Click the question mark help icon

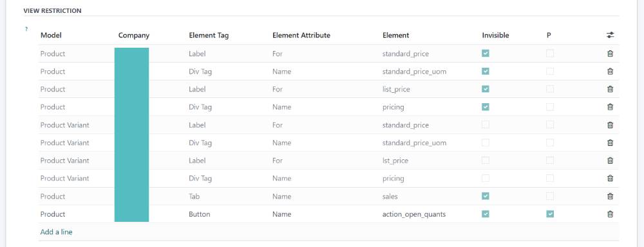pyautogui.click(x=26, y=29)
